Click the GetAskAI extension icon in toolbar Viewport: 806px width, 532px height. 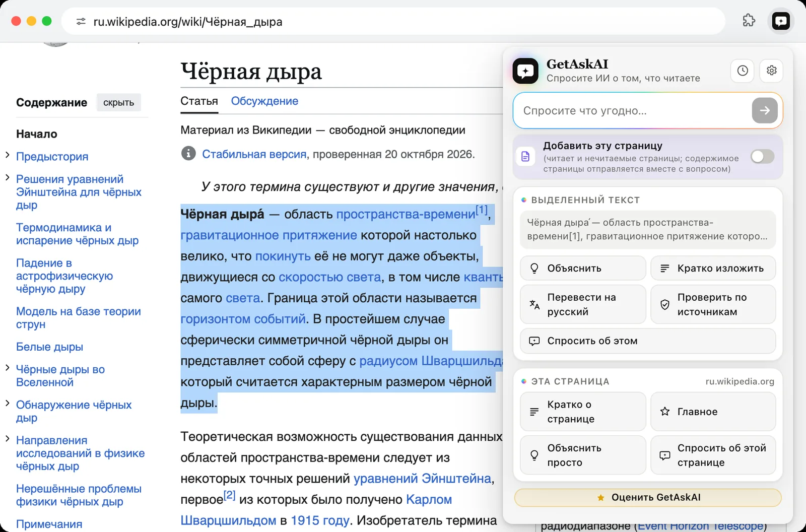coord(781,21)
